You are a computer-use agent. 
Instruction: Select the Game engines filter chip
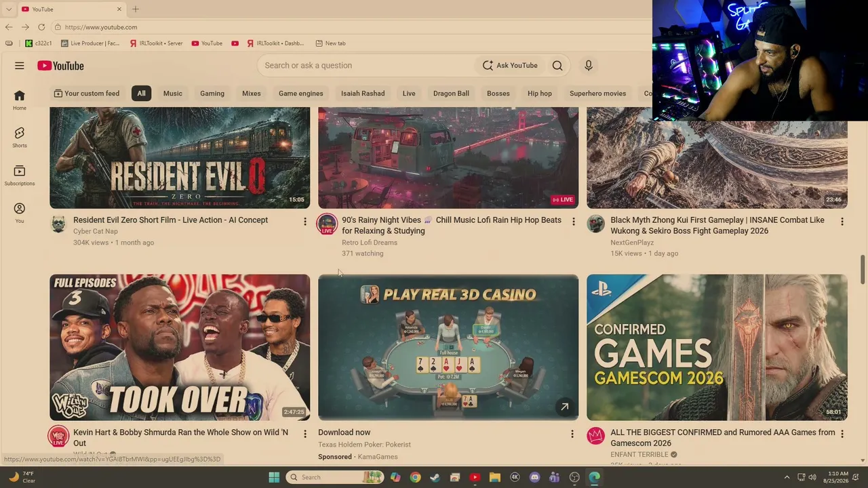pyautogui.click(x=301, y=94)
